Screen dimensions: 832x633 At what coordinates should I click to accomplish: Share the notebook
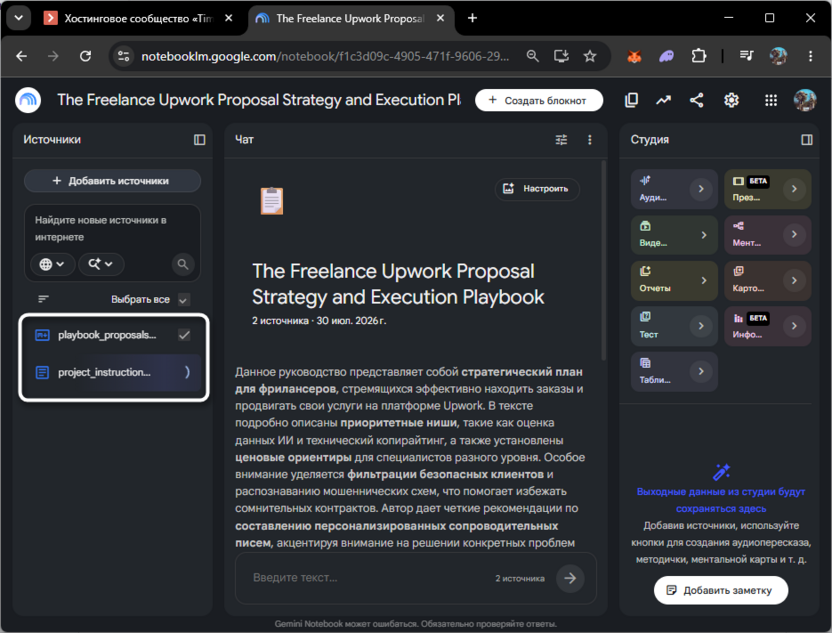(x=697, y=100)
